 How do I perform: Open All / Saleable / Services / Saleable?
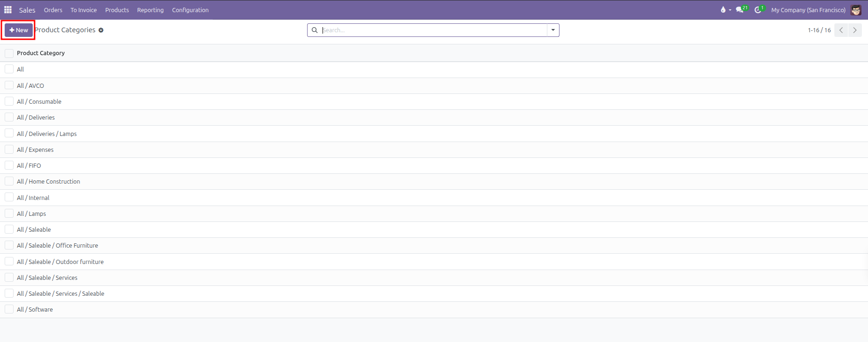tap(61, 293)
